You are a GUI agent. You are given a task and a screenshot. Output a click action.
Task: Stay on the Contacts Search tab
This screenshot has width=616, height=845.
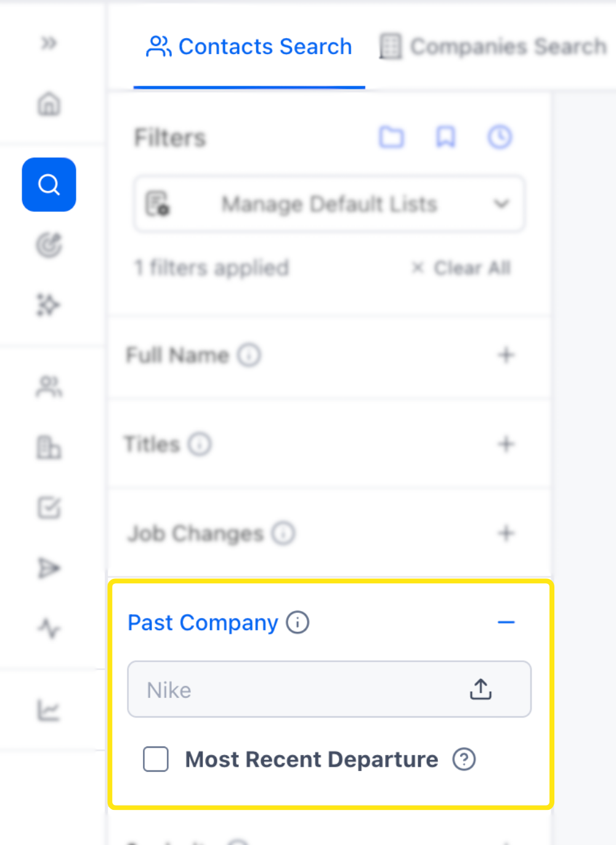click(x=249, y=46)
